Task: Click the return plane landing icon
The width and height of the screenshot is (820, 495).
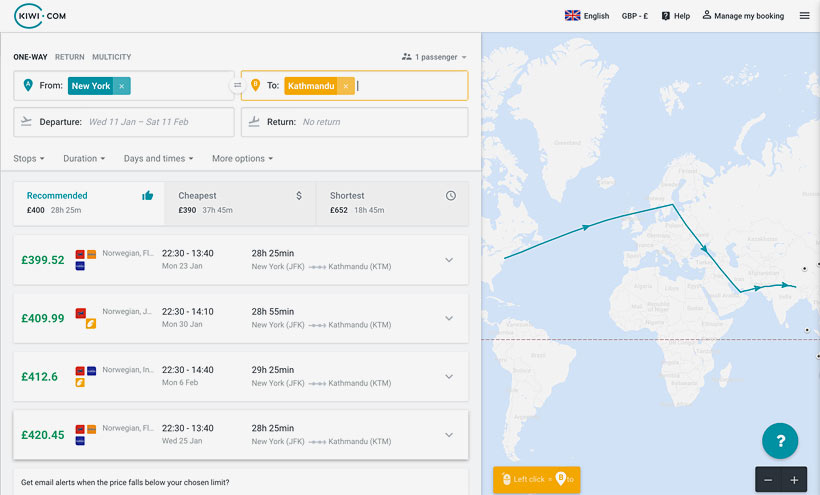Action: point(254,121)
